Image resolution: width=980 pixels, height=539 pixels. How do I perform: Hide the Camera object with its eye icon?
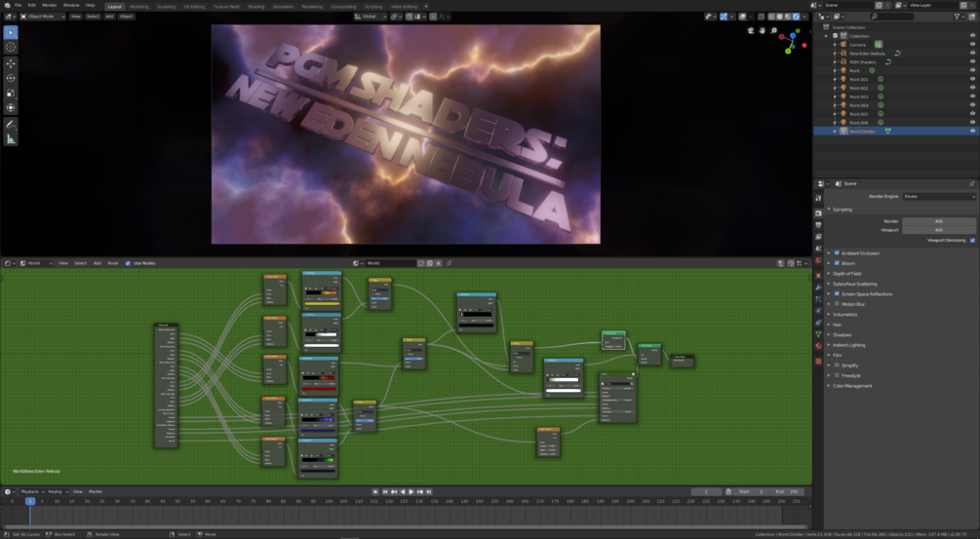click(972, 44)
